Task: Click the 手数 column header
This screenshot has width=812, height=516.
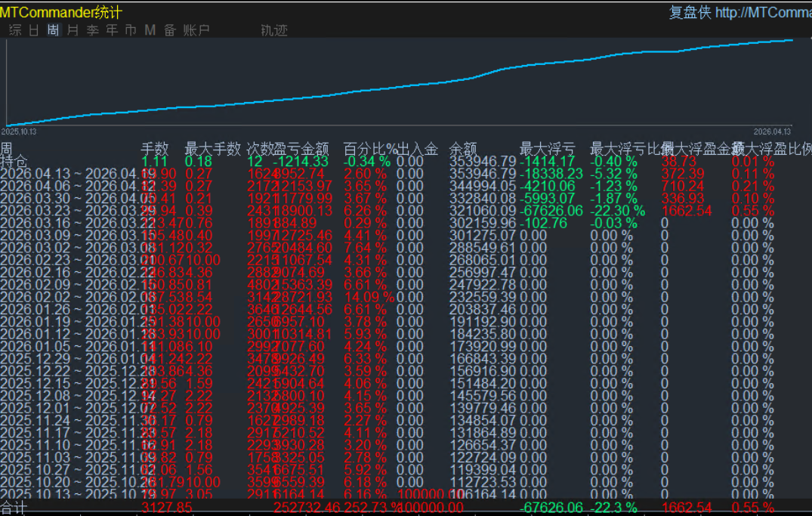Action: [x=155, y=149]
